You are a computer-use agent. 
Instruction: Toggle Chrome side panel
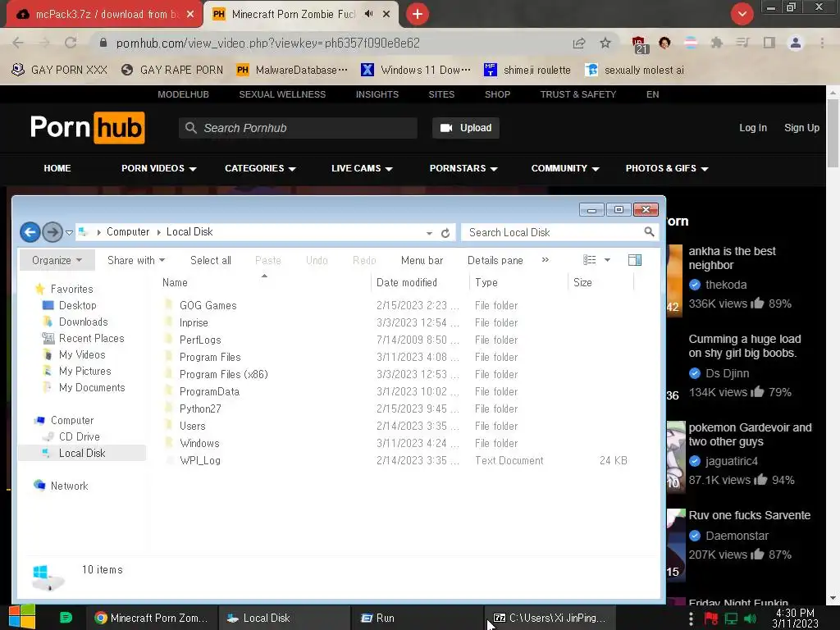[x=769, y=43]
